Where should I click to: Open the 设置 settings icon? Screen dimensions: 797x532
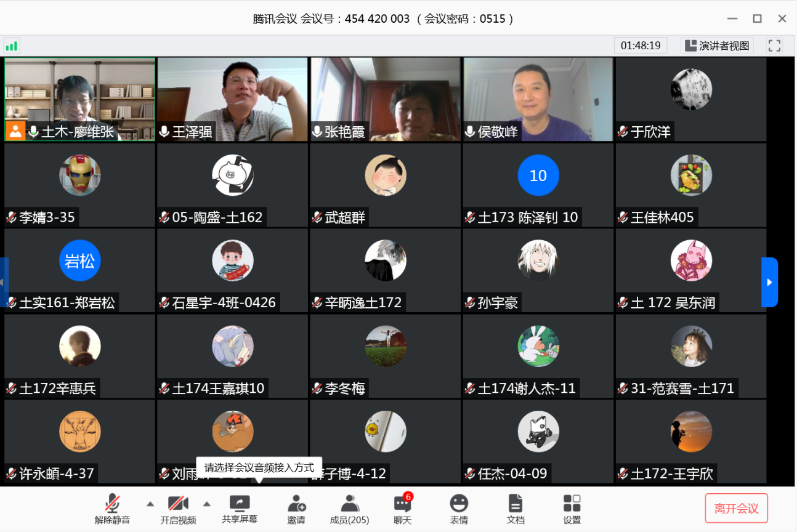pyautogui.click(x=572, y=509)
